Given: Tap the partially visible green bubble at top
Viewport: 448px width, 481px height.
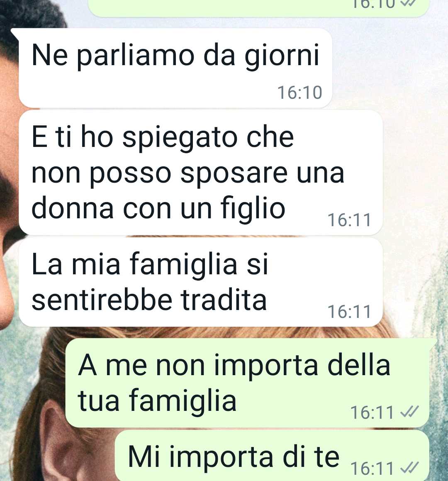Looking at the screenshot, I should 258,8.
